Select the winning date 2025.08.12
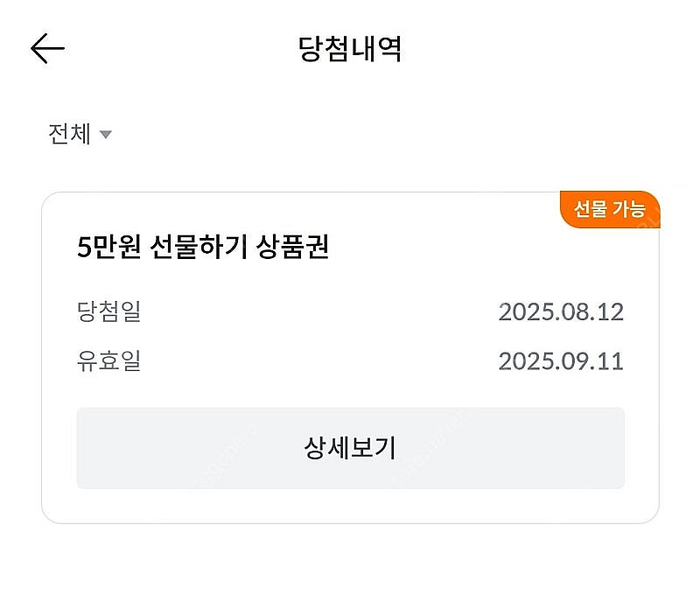Screen dimensions: 700x602 click(x=561, y=312)
